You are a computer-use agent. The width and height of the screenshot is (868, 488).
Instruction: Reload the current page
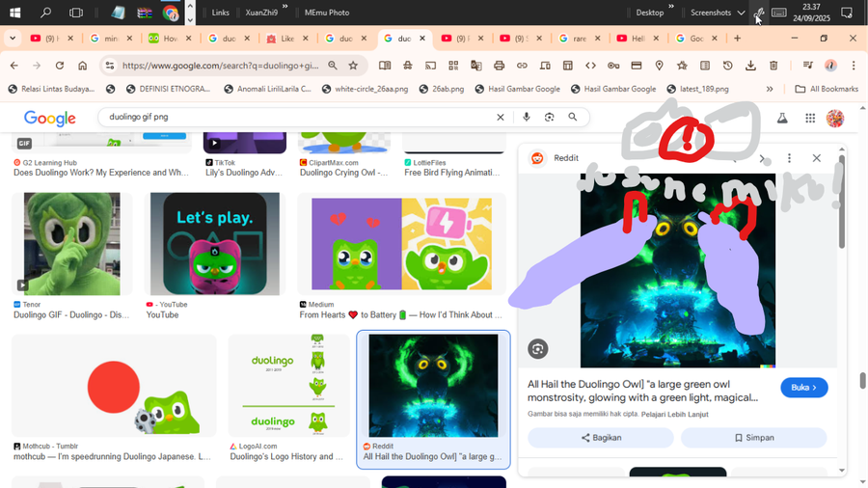tap(59, 66)
